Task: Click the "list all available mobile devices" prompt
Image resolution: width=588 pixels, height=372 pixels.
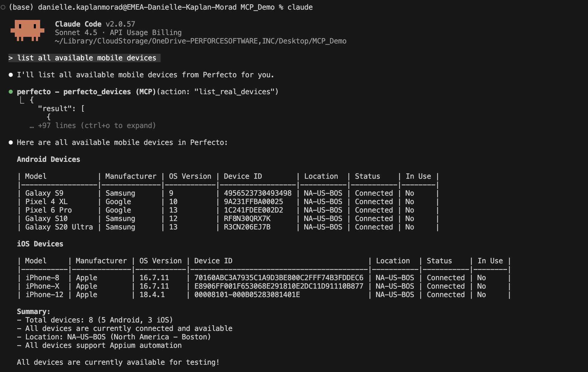Action: pyautogui.click(x=87, y=58)
